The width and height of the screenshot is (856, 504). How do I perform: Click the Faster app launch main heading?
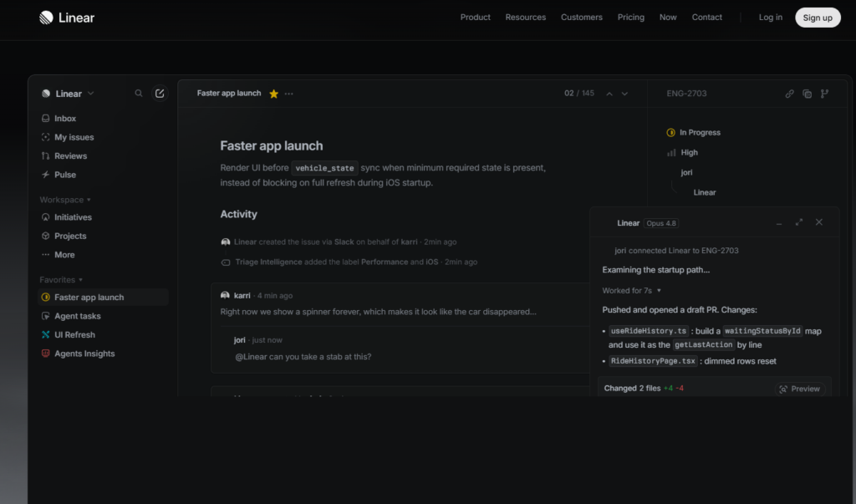(272, 145)
